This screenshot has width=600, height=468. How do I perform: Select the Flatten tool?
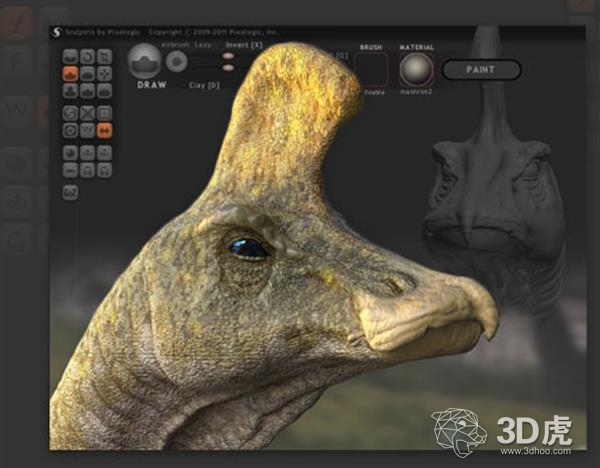pos(87,74)
